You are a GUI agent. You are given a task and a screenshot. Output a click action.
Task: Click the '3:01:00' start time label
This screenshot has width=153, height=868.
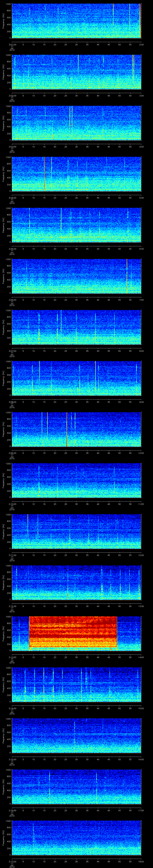(x=12, y=44)
